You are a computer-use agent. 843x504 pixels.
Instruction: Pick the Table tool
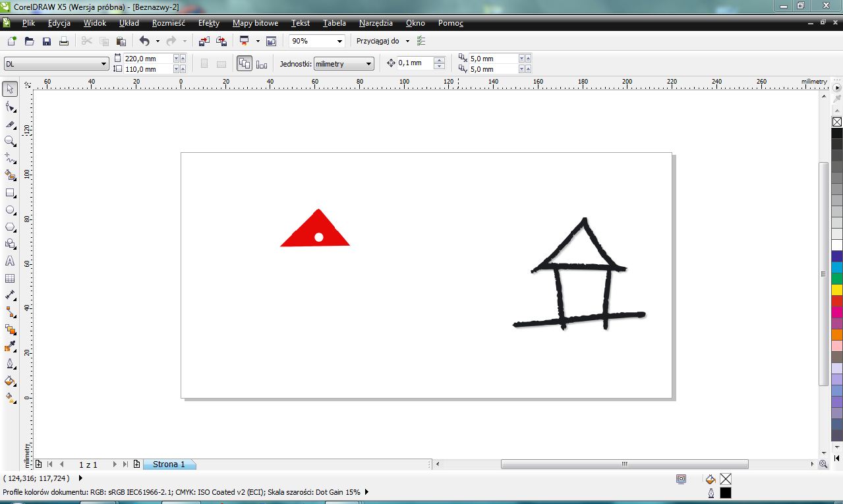[10, 279]
